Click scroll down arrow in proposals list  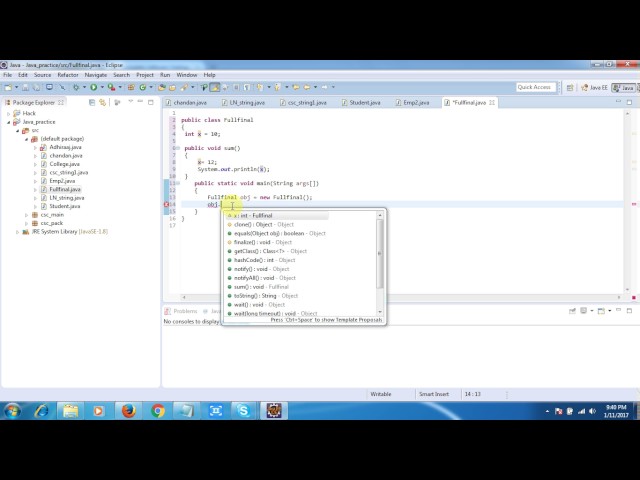(380, 312)
